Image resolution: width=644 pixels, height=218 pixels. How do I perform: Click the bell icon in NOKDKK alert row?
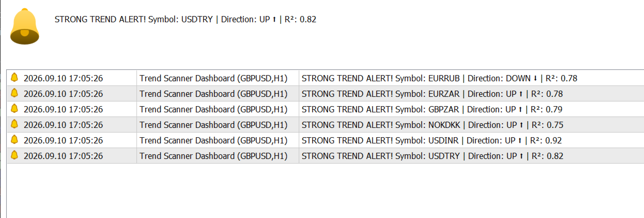[14, 124]
